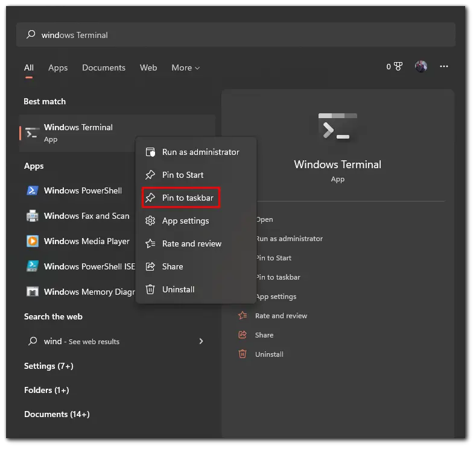Click the Windows PowerShell ISE icon
476x449 pixels.
click(x=32, y=266)
